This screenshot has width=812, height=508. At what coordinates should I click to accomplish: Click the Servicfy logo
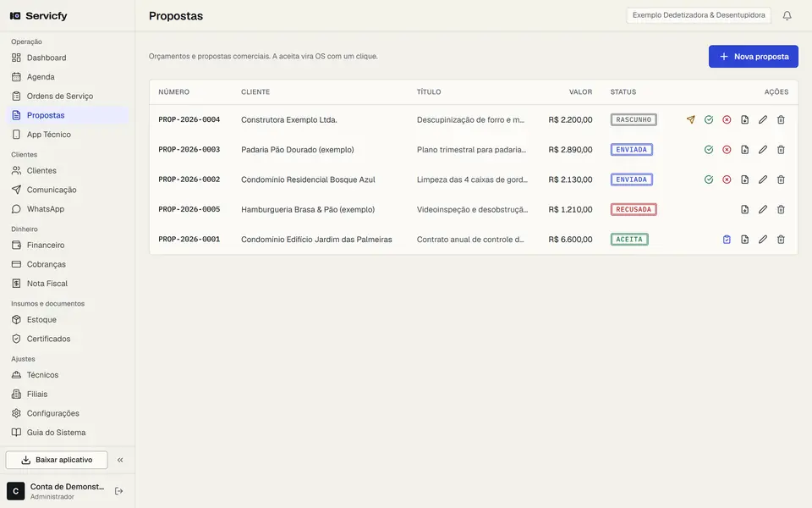click(x=39, y=15)
